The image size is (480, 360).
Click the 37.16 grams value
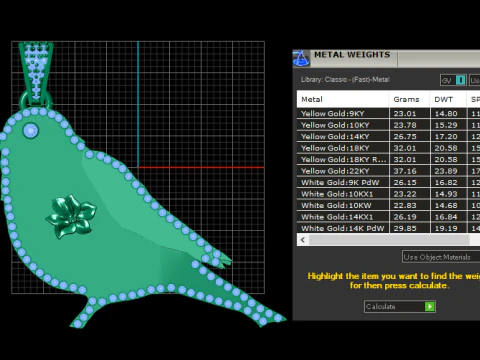coord(405,171)
